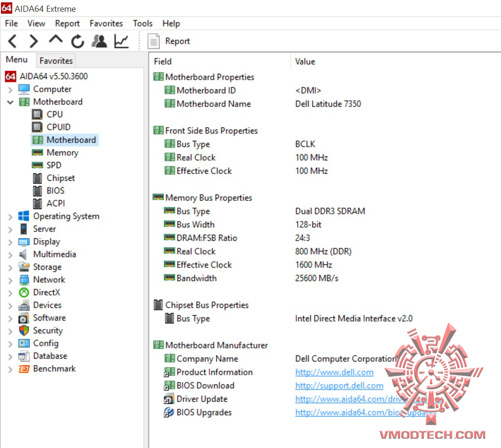Viewport: 501px width, 448px height.
Task: Expand the Network tree node
Action: pos(10,280)
